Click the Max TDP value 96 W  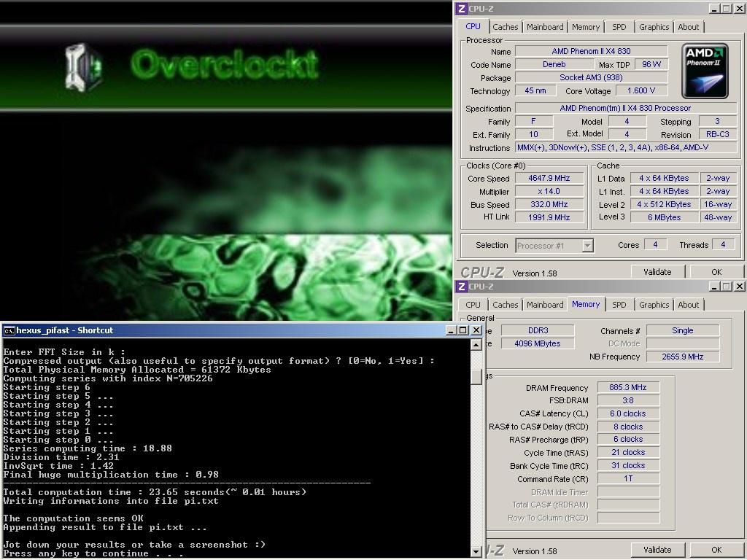(651, 64)
